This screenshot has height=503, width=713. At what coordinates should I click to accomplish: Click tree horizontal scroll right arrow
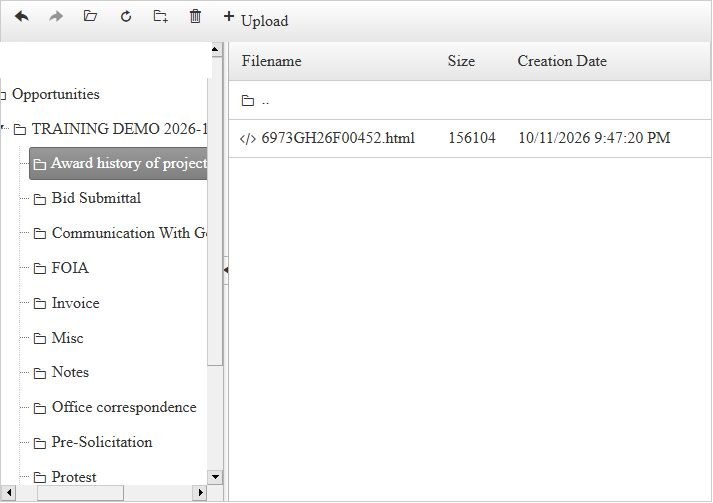[200, 493]
